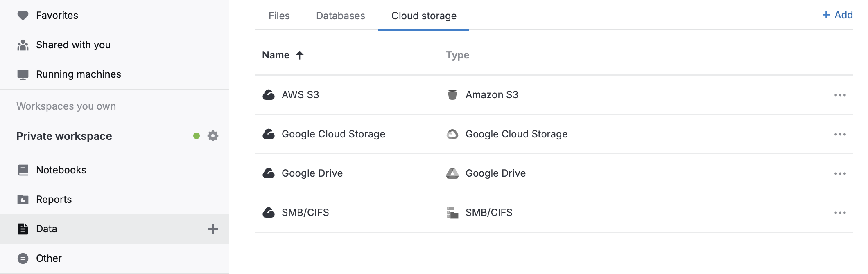The width and height of the screenshot is (868, 274).
Task: Click the Google Drive triangle icon
Action: (453, 173)
